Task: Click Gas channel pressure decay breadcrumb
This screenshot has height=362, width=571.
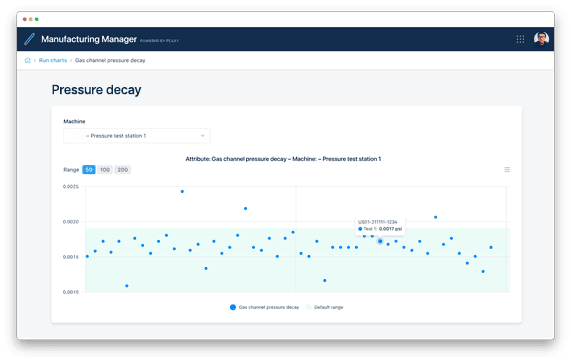Action: click(110, 60)
